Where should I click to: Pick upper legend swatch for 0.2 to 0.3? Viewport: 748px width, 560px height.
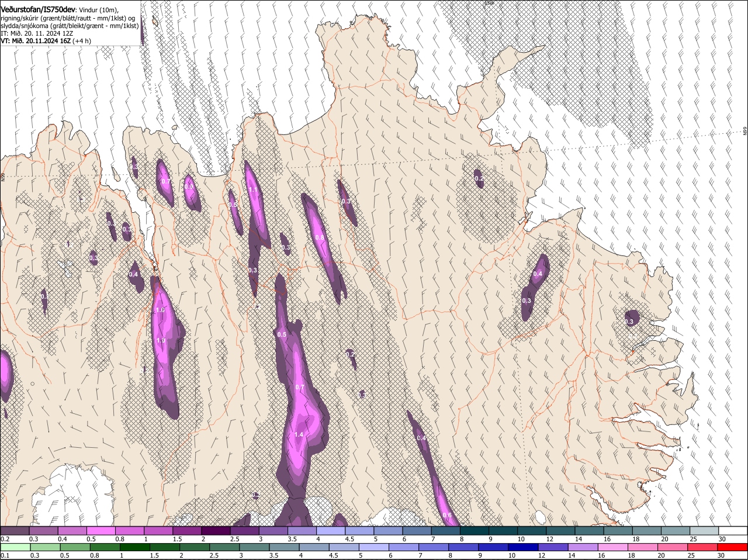point(15,531)
